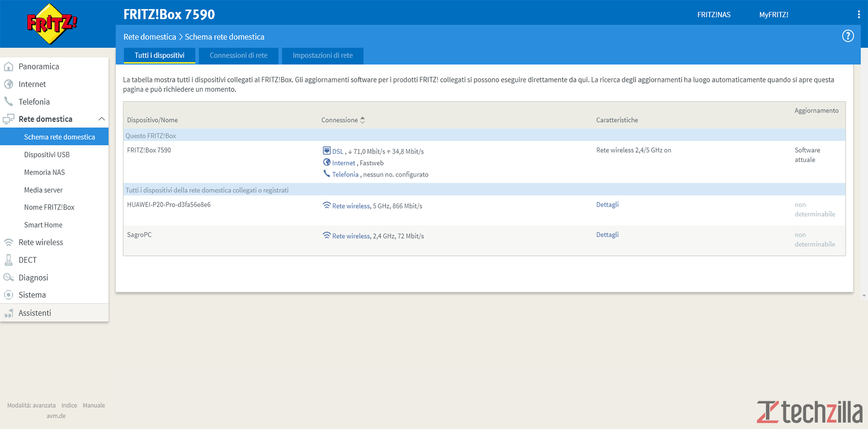Image resolution: width=868 pixels, height=429 pixels.
Task: Click HUAWEI-P20-Pro-d3fa56e8e6 device name
Action: click(x=169, y=205)
